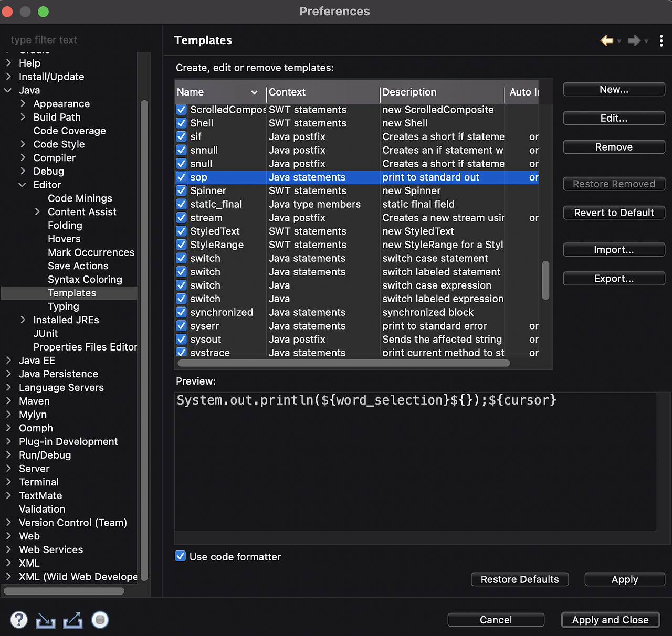This screenshot has height=636, width=672.
Task: Uncheck the syserr template checkbox
Action: [x=181, y=325]
